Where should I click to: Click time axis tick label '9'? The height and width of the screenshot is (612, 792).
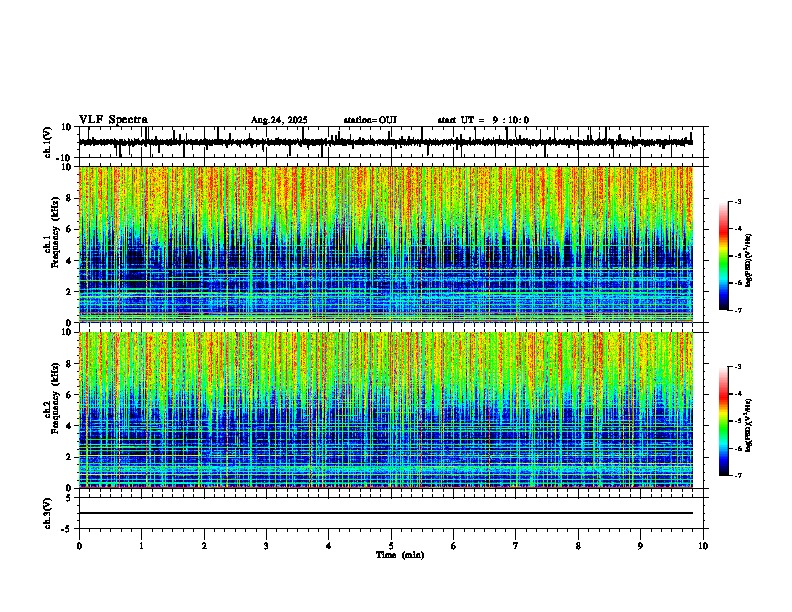[x=640, y=546]
